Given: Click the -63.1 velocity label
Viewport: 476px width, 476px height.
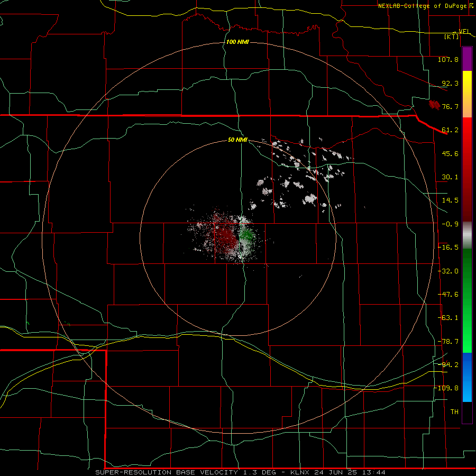Looking at the screenshot, I should click(x=448, y=318).
